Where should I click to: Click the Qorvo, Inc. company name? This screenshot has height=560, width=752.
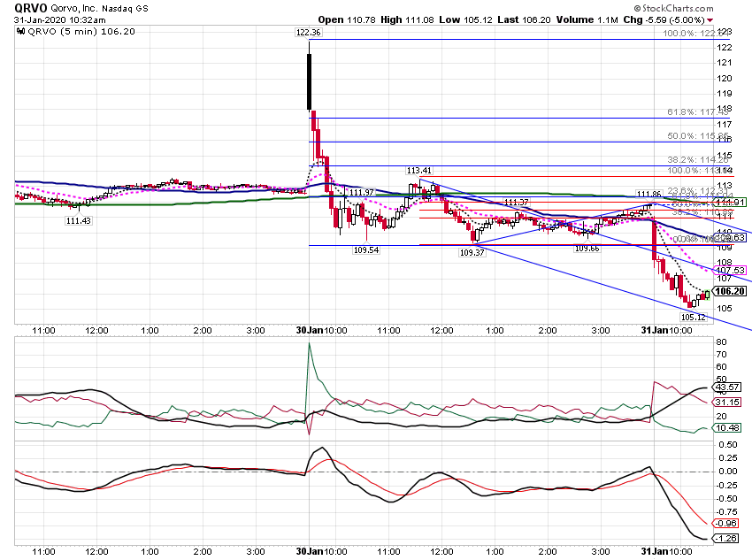pyautogui.click(x=74, y=9)
